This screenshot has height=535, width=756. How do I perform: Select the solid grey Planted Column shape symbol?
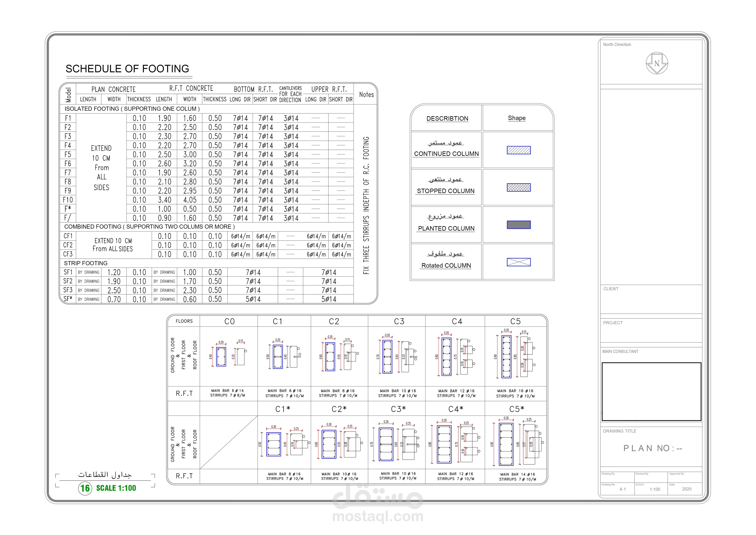pos(519,225)
